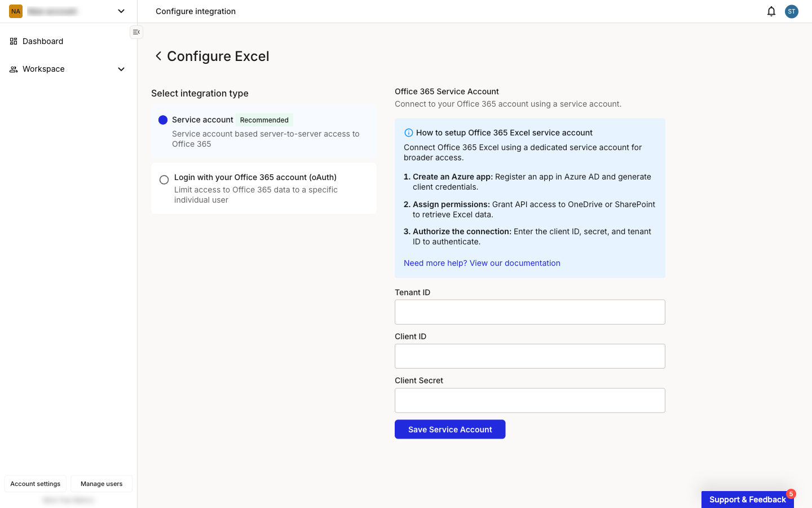Go back using the arrow beside Configure Excel
The height and width of the screenshot is (508, 812).
click(x=158, y=56)
